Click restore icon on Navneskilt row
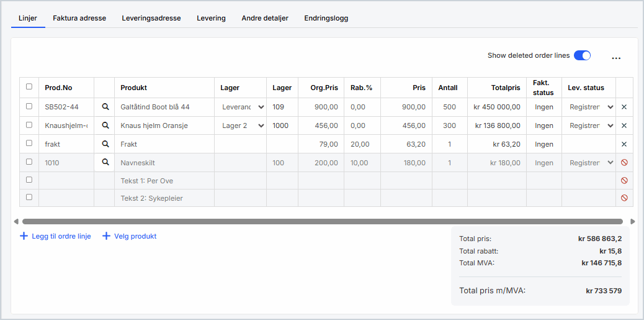 (x=624, y=163)
